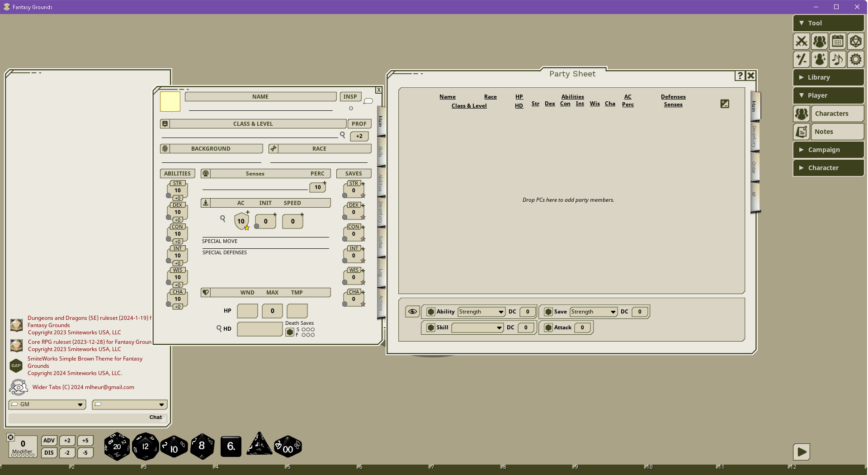Toggle DEX save proficiency star
This screenshot has width=868, height=475.
[x=363, y=218]
